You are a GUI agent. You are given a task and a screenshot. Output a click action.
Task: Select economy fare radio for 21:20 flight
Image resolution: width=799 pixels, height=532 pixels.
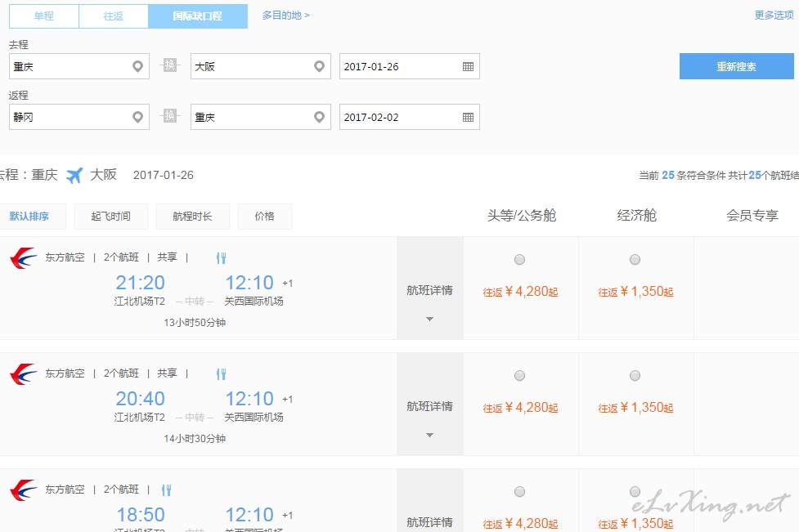point(635,260)
